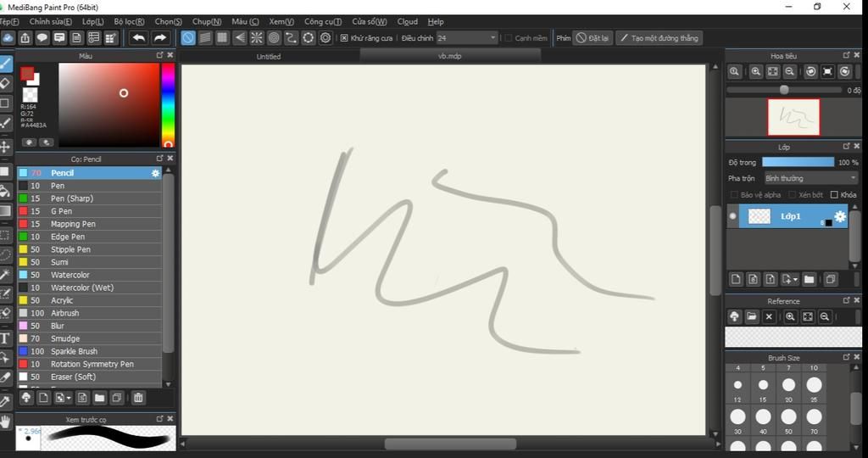Click the Đặt lại reset button

click(x=593, y=38)
